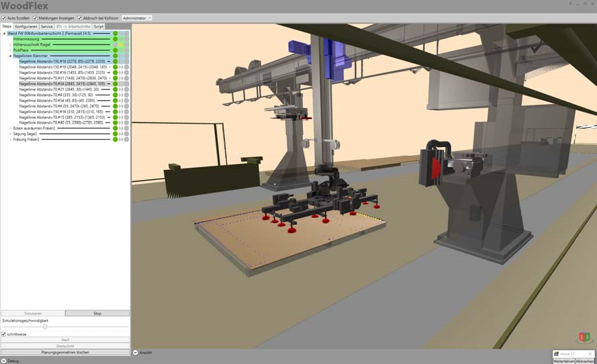Image resolution: width=597 pixels, height=364 pixels.
Task: Expand the Fräsung Fräser2 node
Action: 10,140
